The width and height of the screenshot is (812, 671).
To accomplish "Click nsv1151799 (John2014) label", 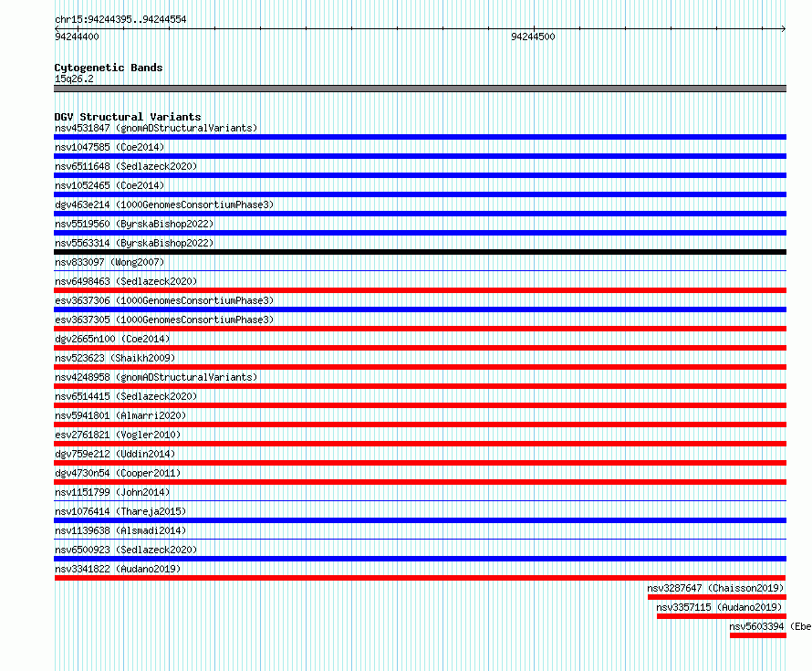I will (112, 492).
